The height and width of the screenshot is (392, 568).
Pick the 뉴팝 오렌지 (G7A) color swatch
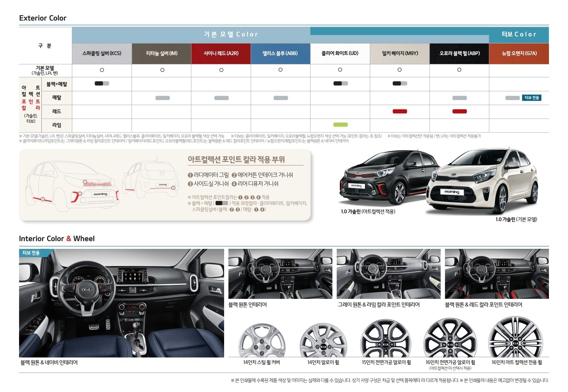coord(519,54)
